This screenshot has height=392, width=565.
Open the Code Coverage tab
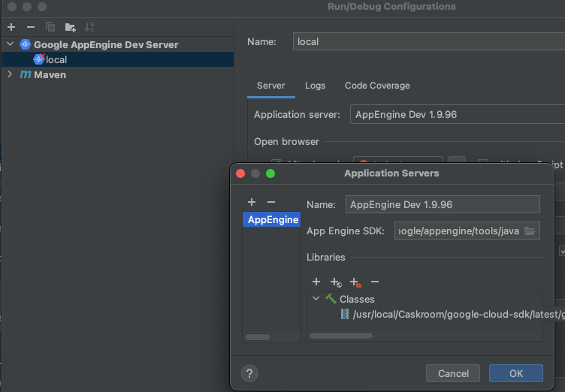[377, 86]
